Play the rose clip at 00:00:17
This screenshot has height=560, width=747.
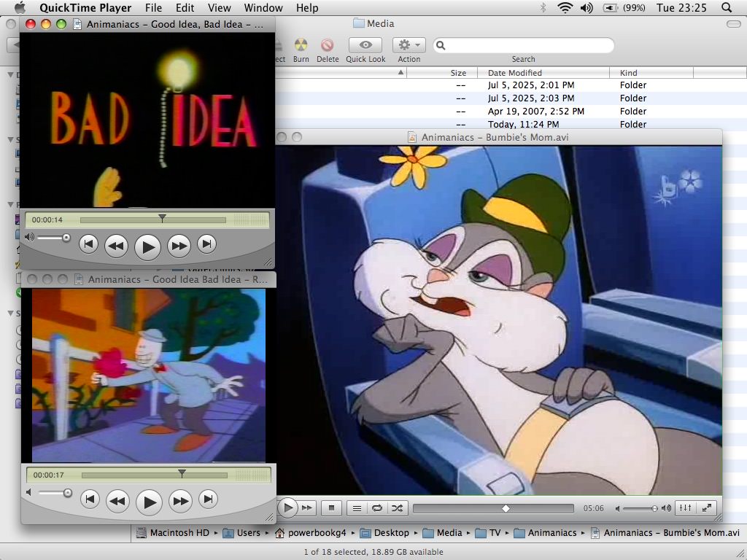click(x=149, y=502)
